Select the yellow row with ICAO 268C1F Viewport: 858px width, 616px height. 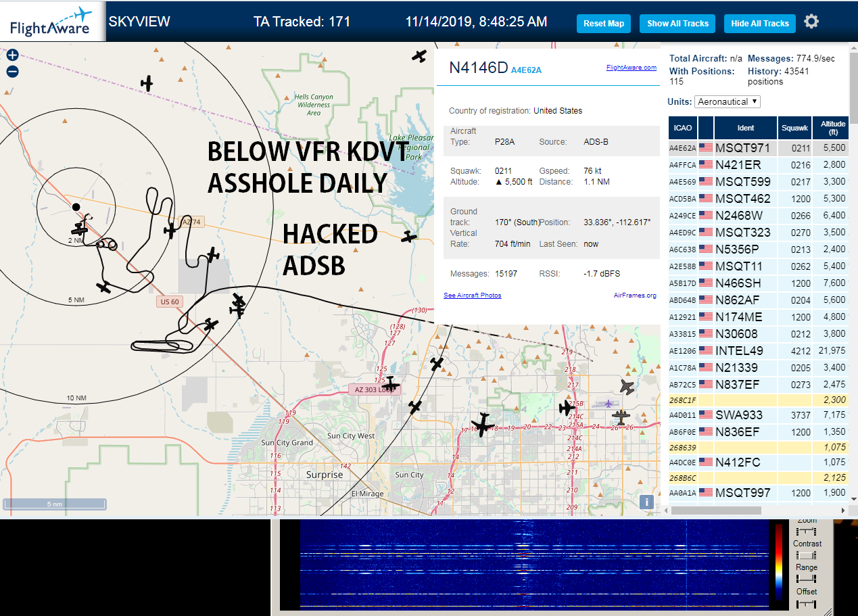(x=759, y=400)
